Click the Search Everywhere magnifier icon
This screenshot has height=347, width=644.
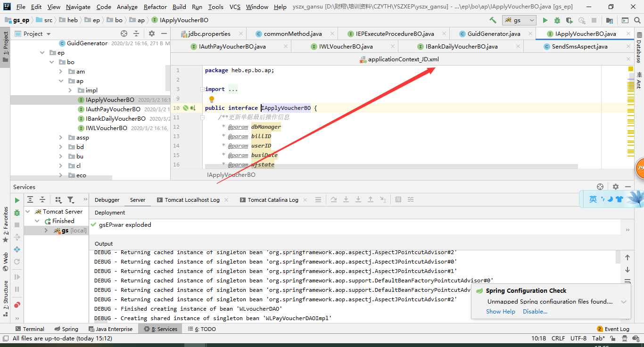638,20
